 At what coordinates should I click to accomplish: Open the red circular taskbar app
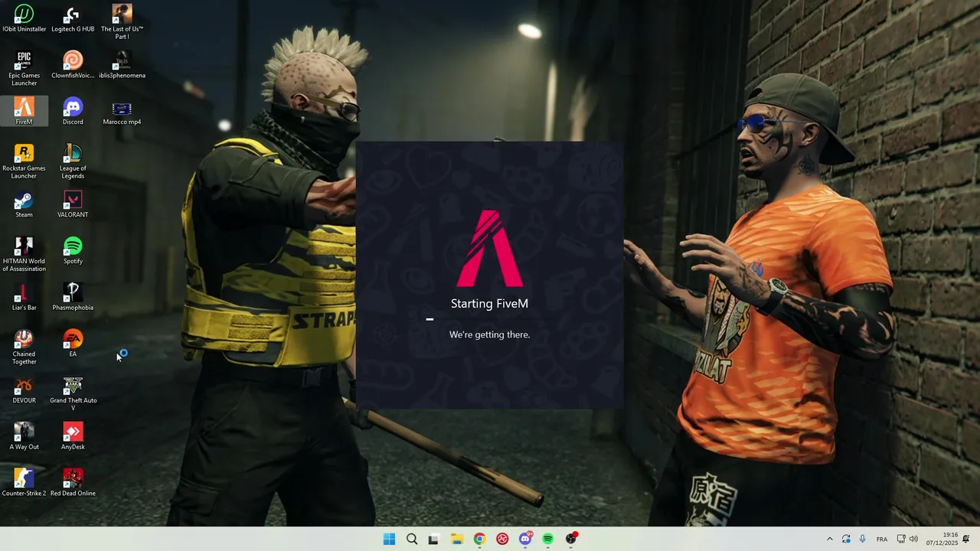tap(502, 539)
